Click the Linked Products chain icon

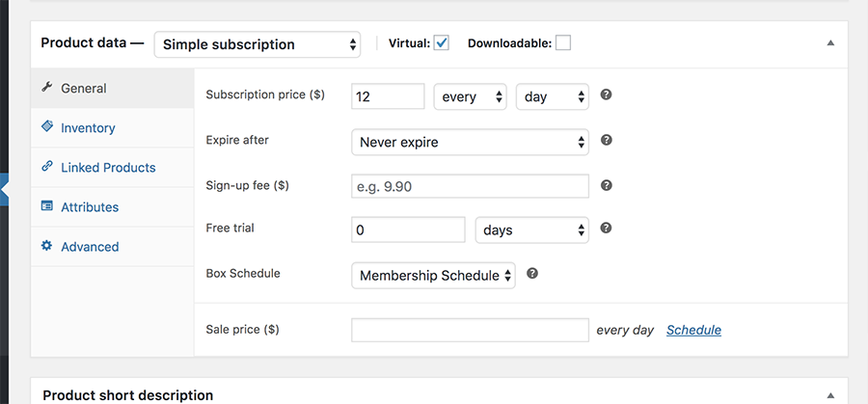47,166
